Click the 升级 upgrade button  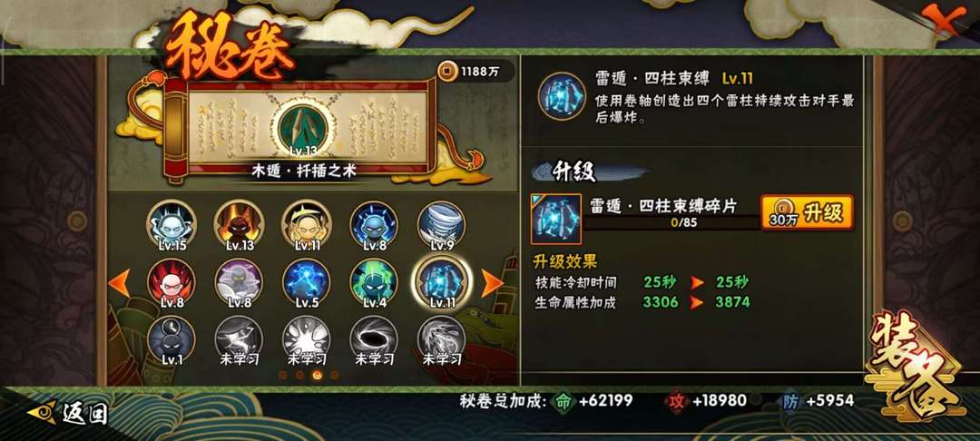[x=808, y=213]
